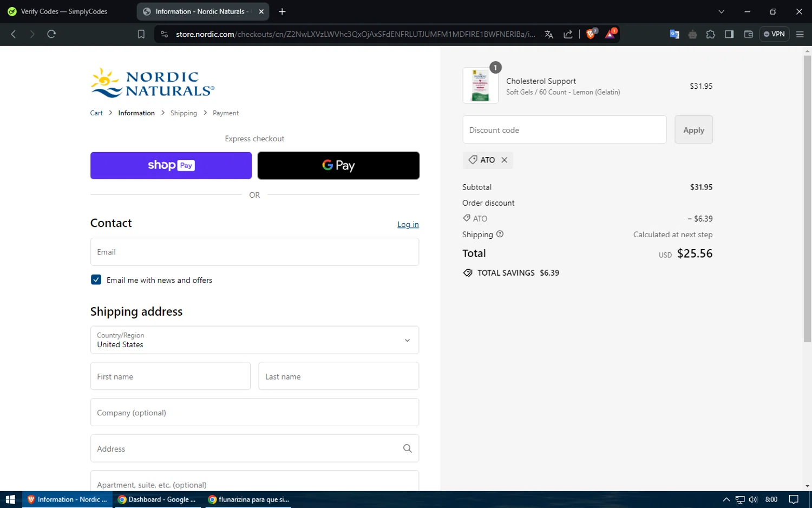The width and height of the screenshot is (812, 508).
Task: Click the robot-shaped extension icon
Action: [692, 34]
